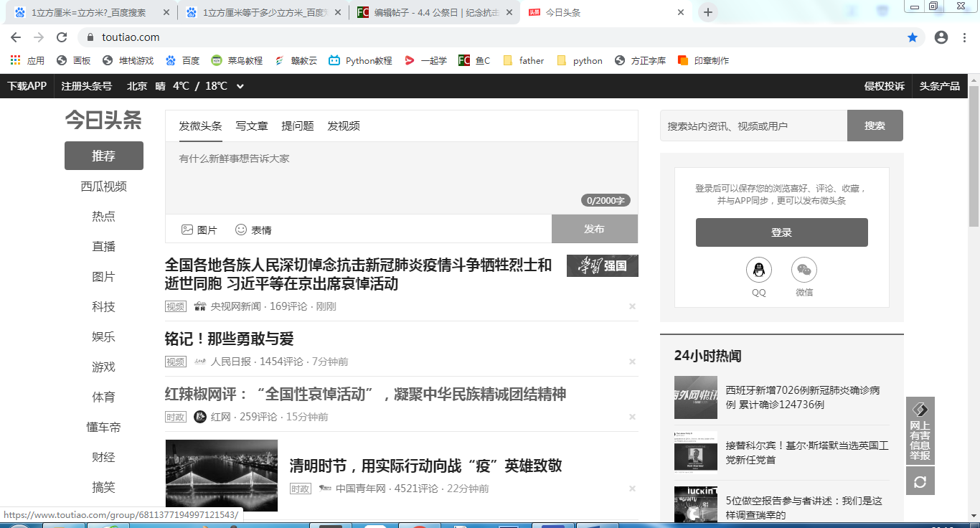Viewport: 980px width, 528px height.
Task: Dismiss the 红辣椒网评 article
Action: pyautogui.click(x=632, y=417)
